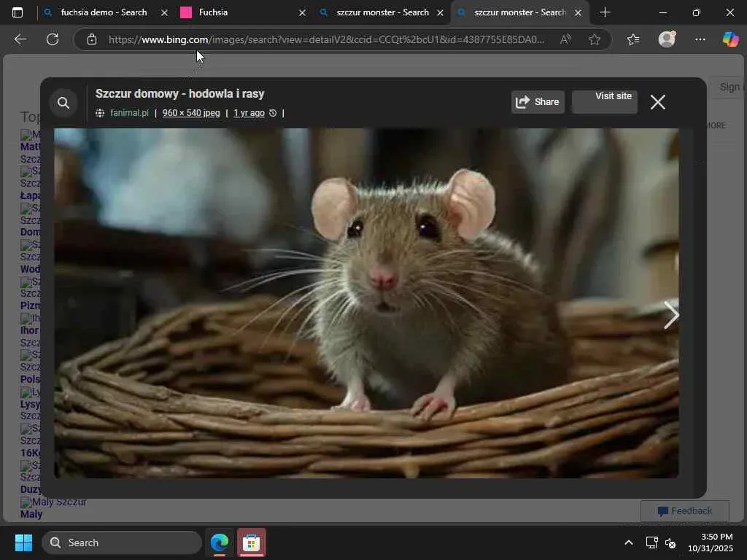Open the tab actions menu

point(18,12)
